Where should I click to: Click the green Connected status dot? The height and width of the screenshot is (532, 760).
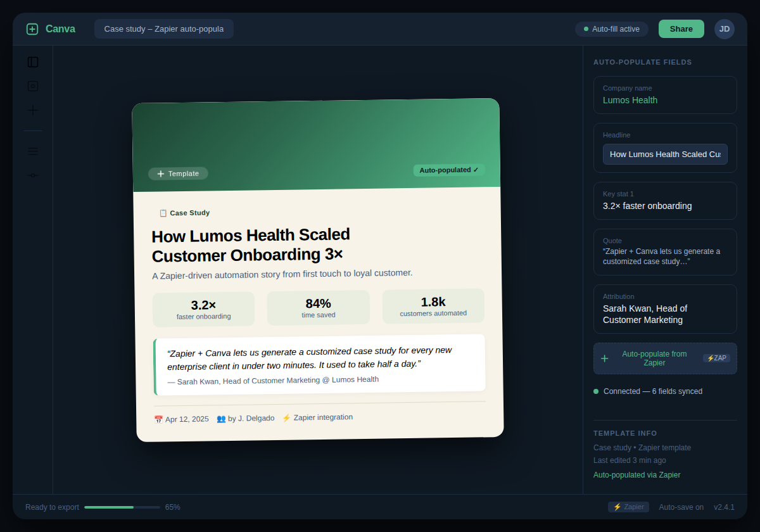coord(596,391)
